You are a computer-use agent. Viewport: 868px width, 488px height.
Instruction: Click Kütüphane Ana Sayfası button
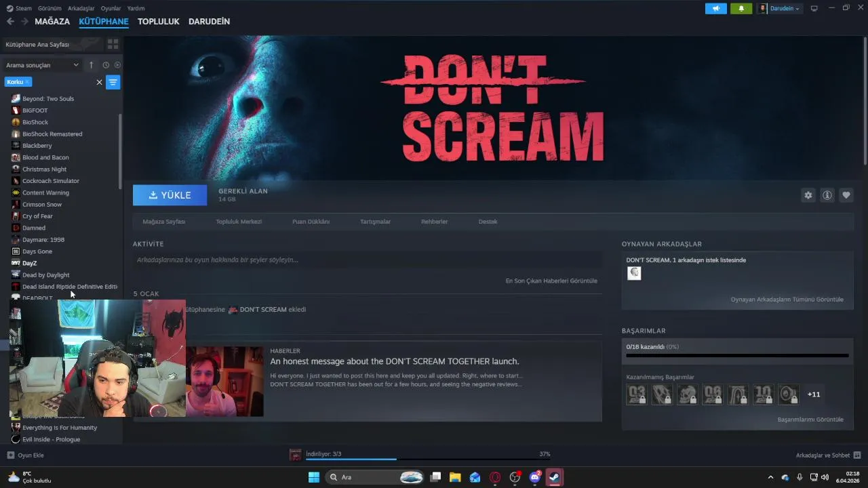click(x=52, y=44)
